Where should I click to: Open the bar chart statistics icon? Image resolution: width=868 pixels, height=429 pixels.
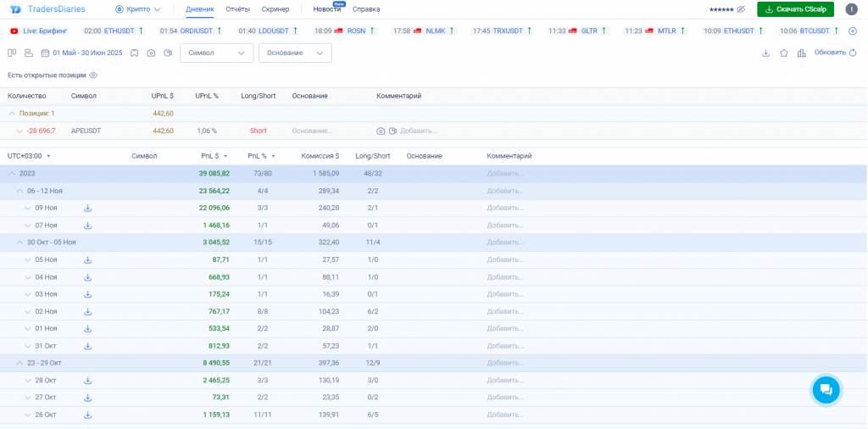[801, 53]
